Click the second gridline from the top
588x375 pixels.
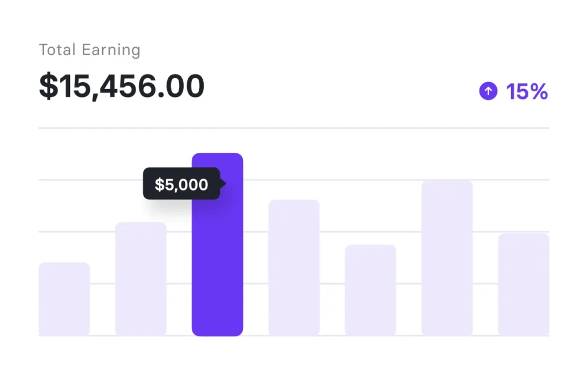pos(345,180)
